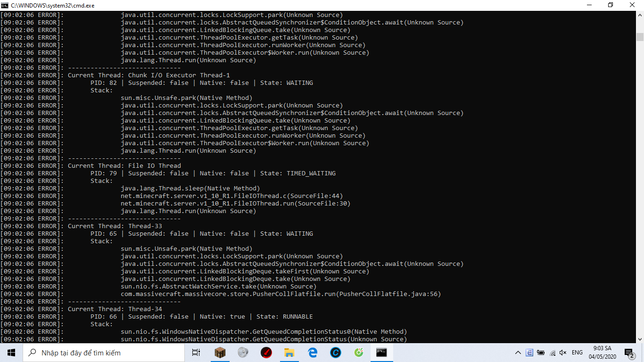644x362 pixels.
Task: Open the clock showing 9:03 SA
Action: coord(603,353)
